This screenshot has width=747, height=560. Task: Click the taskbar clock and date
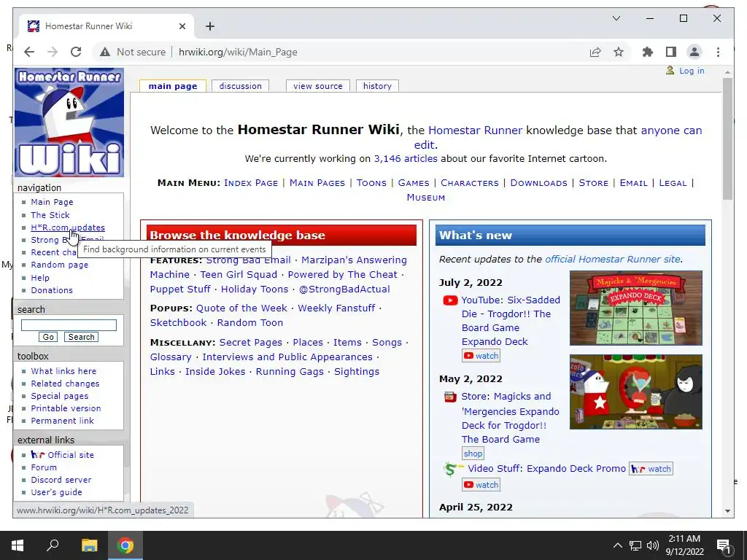pos(684,545)
